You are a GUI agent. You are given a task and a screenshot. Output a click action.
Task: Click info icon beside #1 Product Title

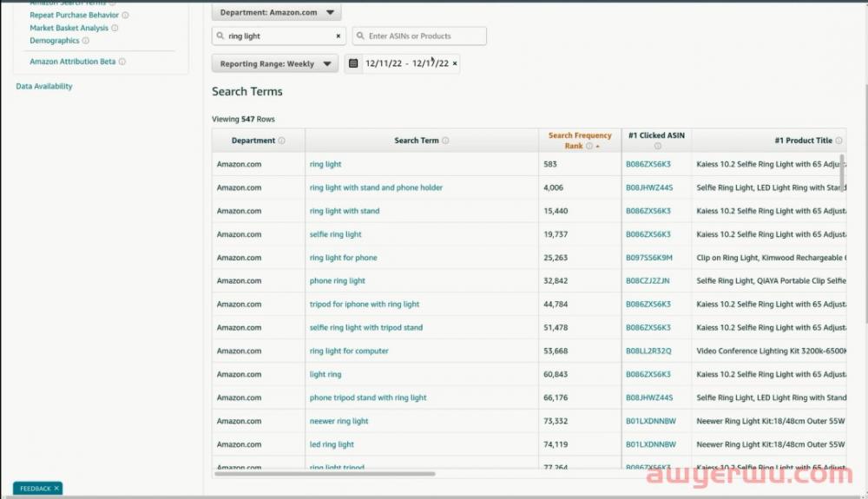coord(838,141)
